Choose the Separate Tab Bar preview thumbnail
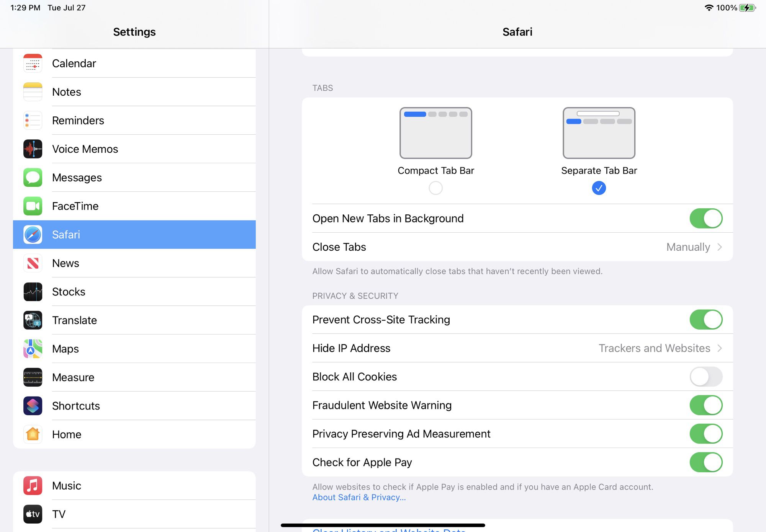The width and height of the screenshot is (766, 532). click(x=599, y=133)
